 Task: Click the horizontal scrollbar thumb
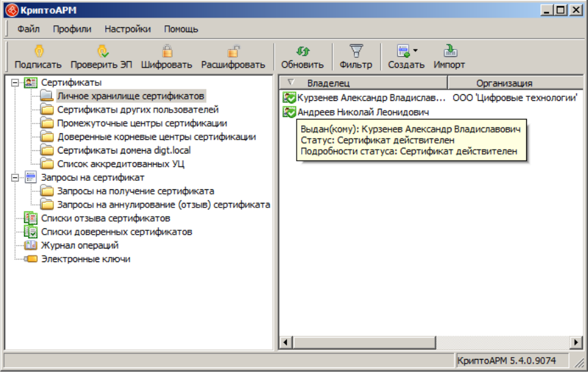coord(364,342)
